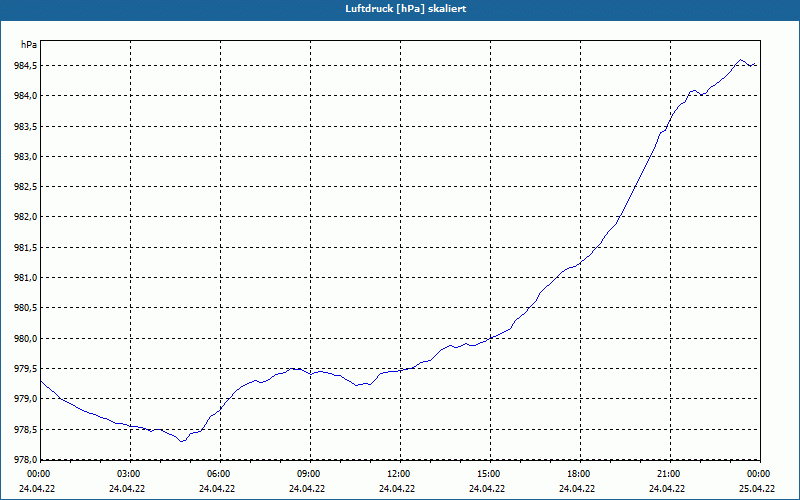Click the 00:00 label above 24.04.22
800x500 pixels.
pyautogui.click(x=37, y=474)
